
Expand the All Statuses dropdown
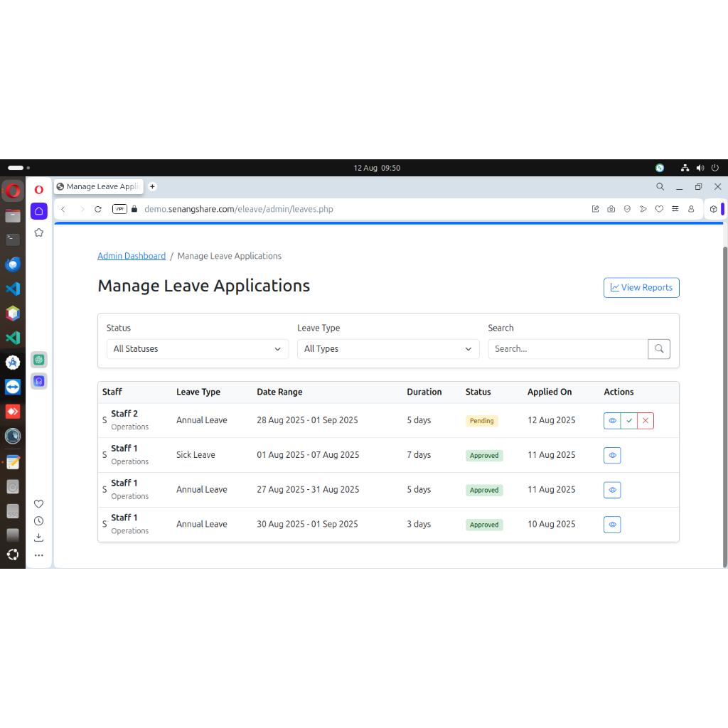point(197,349)
